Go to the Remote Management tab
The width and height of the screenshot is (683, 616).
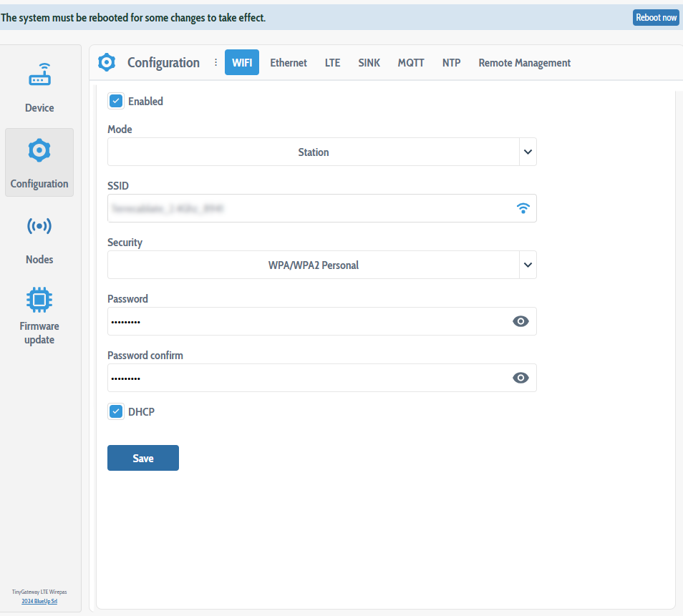(x=524, y=62)
